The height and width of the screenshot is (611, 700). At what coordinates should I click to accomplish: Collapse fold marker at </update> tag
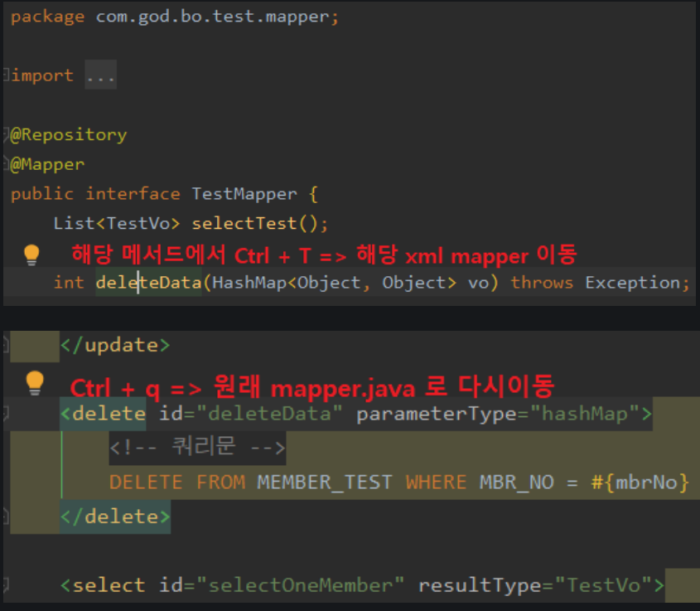pyautogui.click(x=5, y=345)
